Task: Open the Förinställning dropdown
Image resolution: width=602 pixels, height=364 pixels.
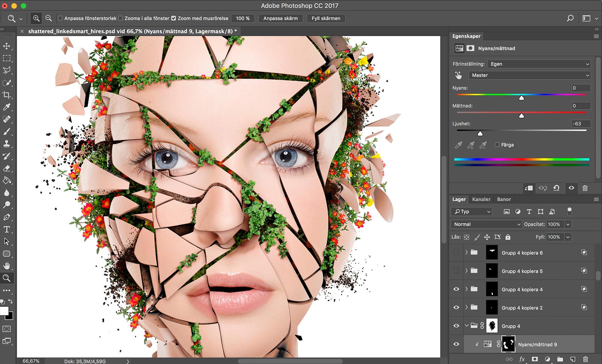Action: [x=539, y=64]
